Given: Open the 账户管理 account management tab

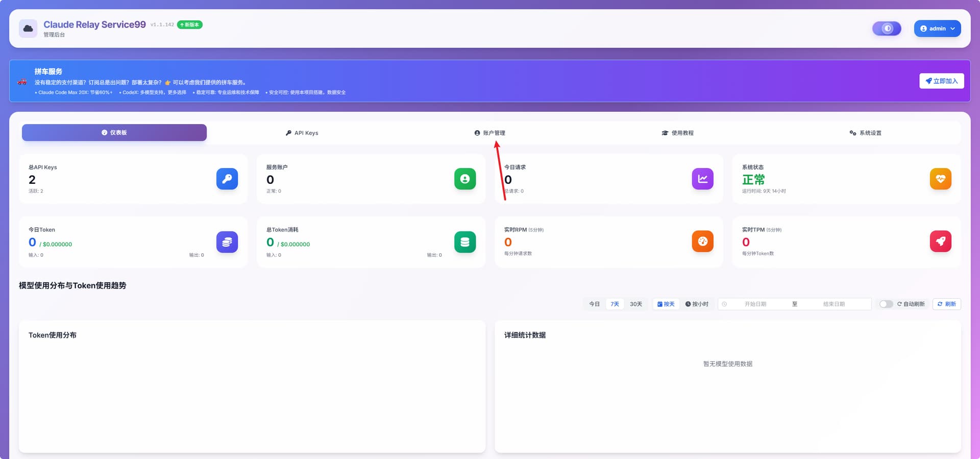Looking at the screenshot, I should click(x=489, y=133).
